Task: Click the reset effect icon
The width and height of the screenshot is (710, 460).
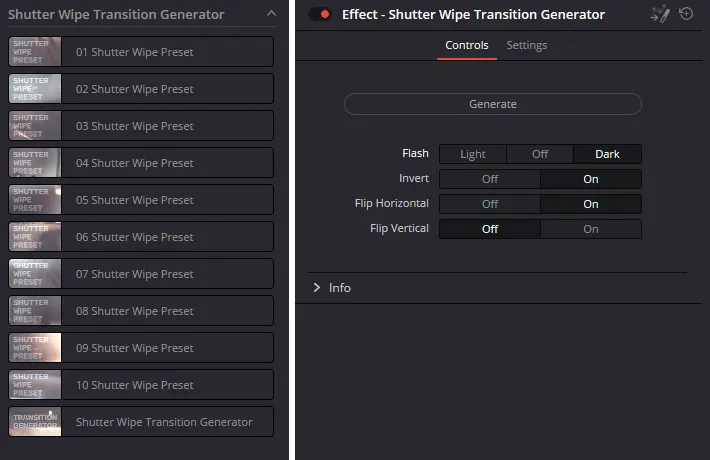Action: pyautogui.click(x=686, y=14)
